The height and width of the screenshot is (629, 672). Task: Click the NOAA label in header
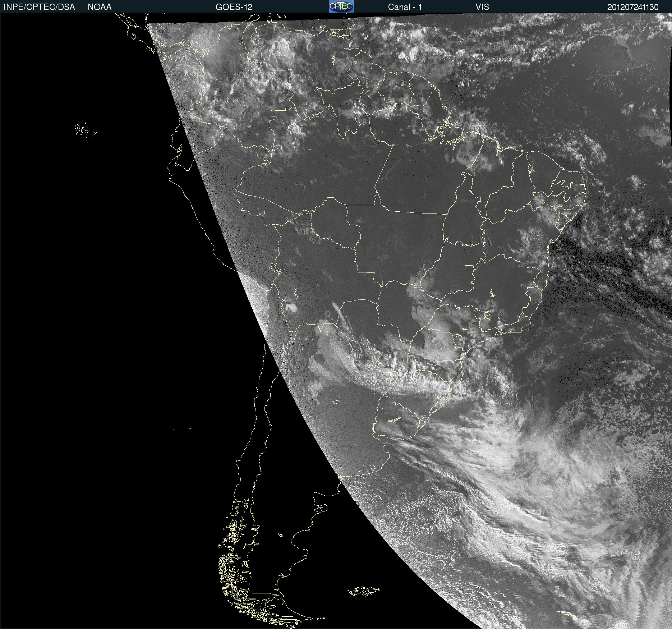pyautogui.click(x=100, y=7)
